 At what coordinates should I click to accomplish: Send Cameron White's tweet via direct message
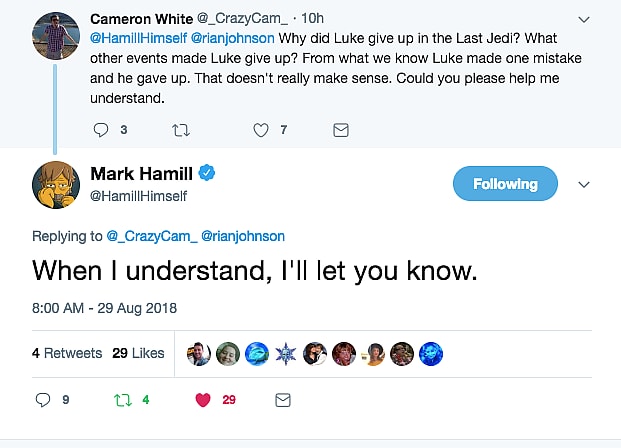point(340,130)
